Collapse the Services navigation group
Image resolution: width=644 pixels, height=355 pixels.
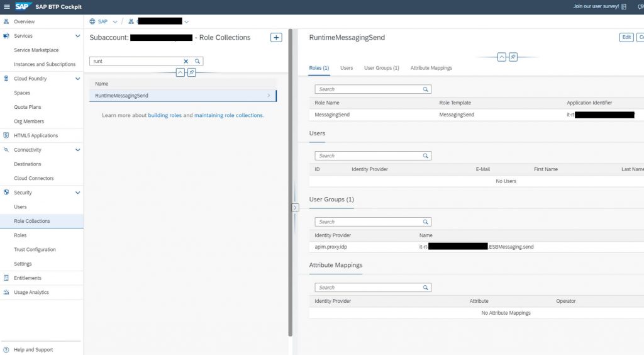[77, 36]
